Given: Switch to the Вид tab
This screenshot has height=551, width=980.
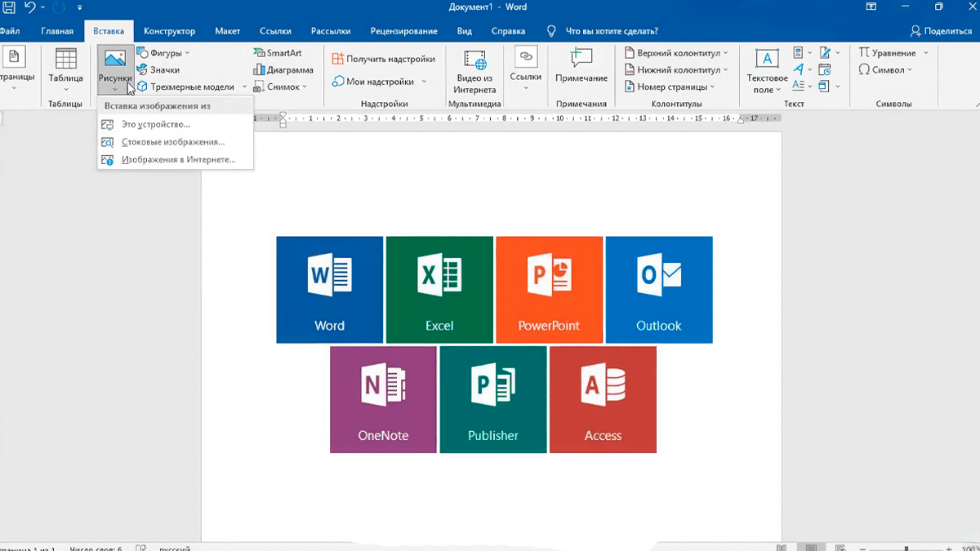Looking at the screenshot, I should [465, 31].
